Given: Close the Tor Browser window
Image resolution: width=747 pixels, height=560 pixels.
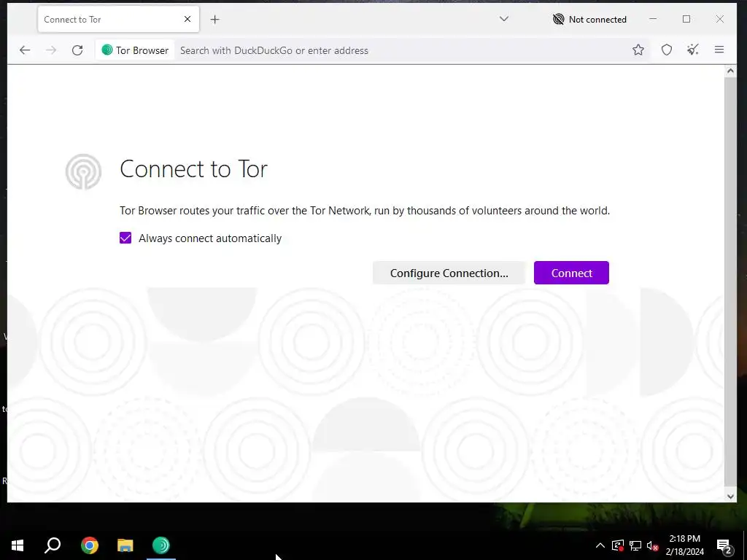Looking at the screenshot, I should tap(720, 19).
